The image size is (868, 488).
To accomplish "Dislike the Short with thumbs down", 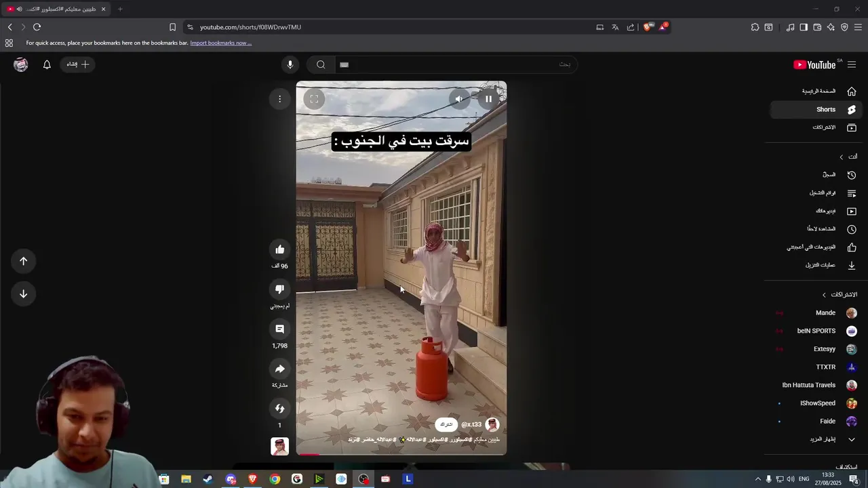I will point(279,289).
